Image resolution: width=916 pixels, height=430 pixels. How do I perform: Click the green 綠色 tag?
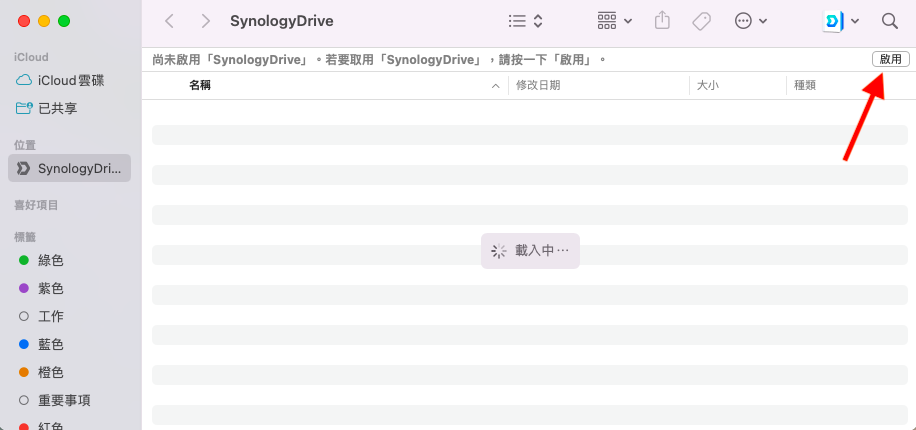pos(51,260)
